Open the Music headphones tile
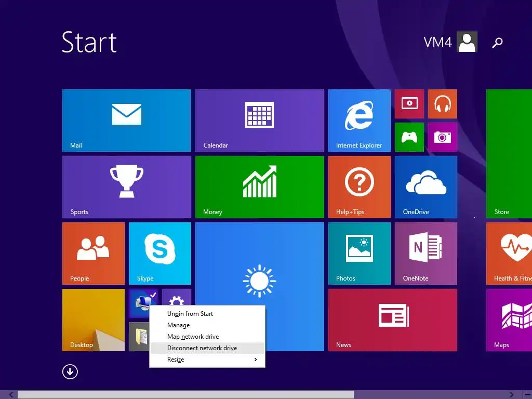Screen dimensions: 532x399 443,104
